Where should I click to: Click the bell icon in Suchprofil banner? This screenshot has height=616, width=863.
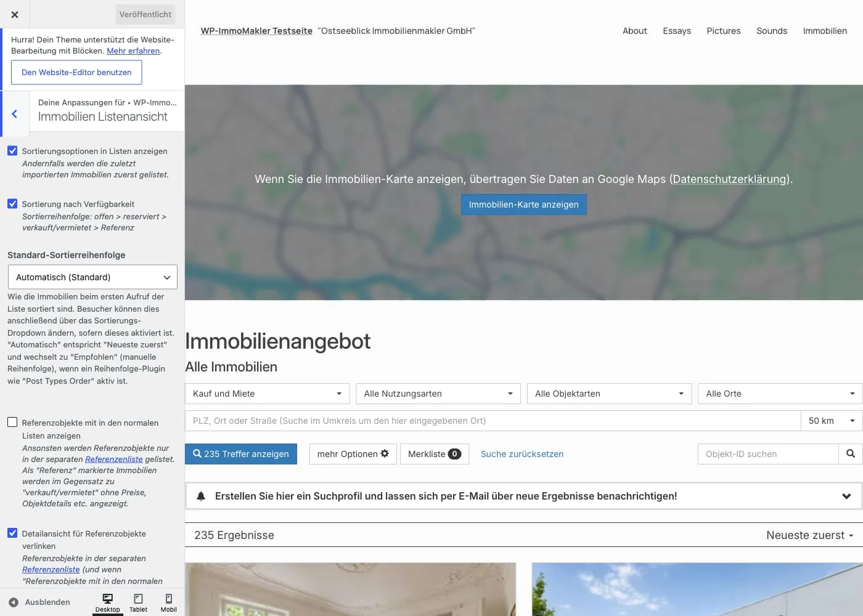point(201,496)
